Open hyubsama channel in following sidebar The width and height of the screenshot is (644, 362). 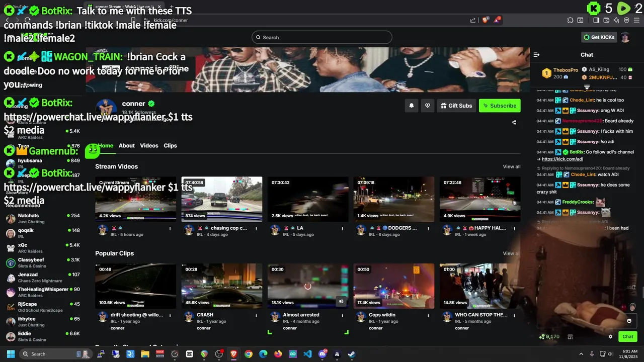coord(43,163)
